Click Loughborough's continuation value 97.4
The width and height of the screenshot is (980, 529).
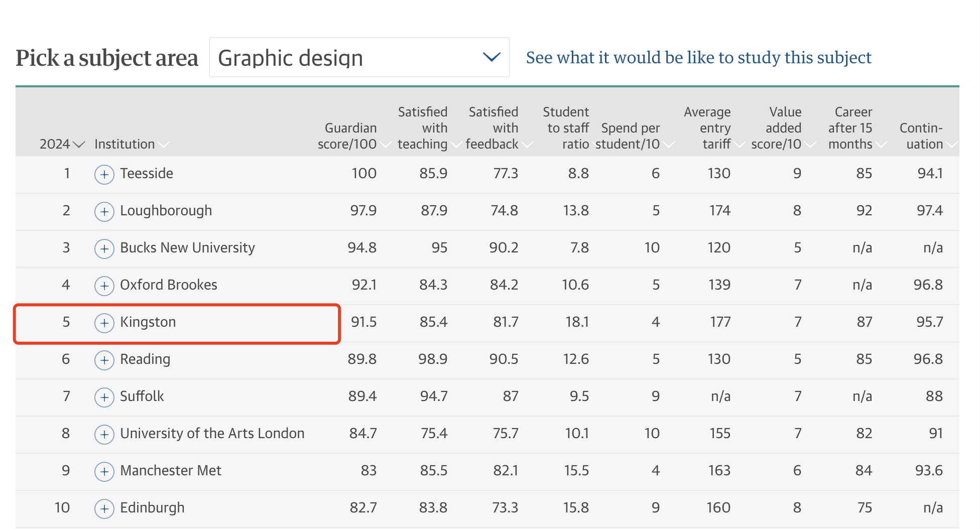(x=930, y=210)
